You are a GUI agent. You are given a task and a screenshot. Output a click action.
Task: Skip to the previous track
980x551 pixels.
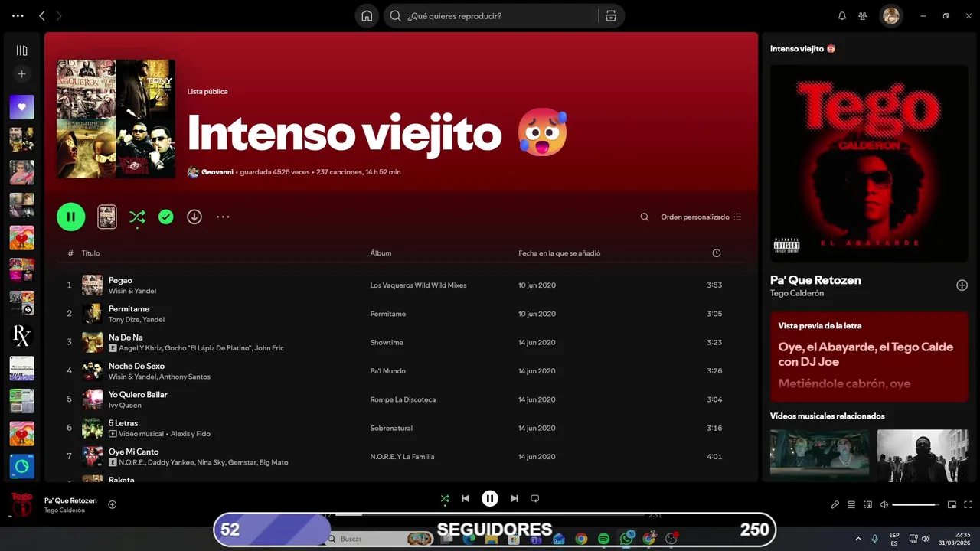click(465, 499)
